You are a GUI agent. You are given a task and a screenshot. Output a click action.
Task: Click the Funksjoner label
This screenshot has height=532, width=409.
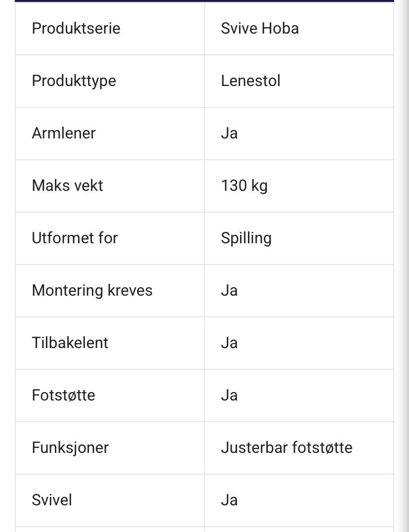(70, 447)
